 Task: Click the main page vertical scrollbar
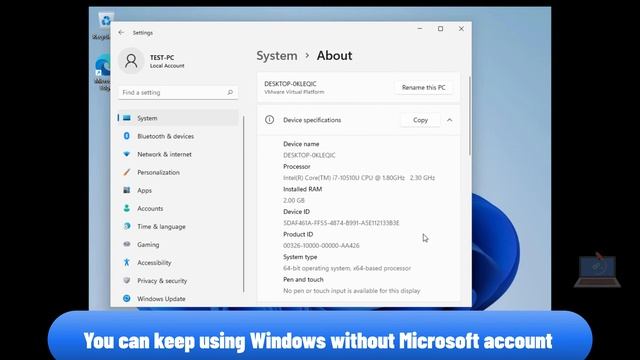pyautogui.click(x=470, y=116)
